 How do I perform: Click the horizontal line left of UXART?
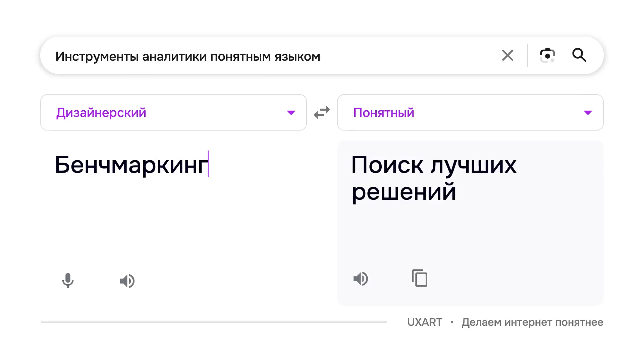click(214, 322)
